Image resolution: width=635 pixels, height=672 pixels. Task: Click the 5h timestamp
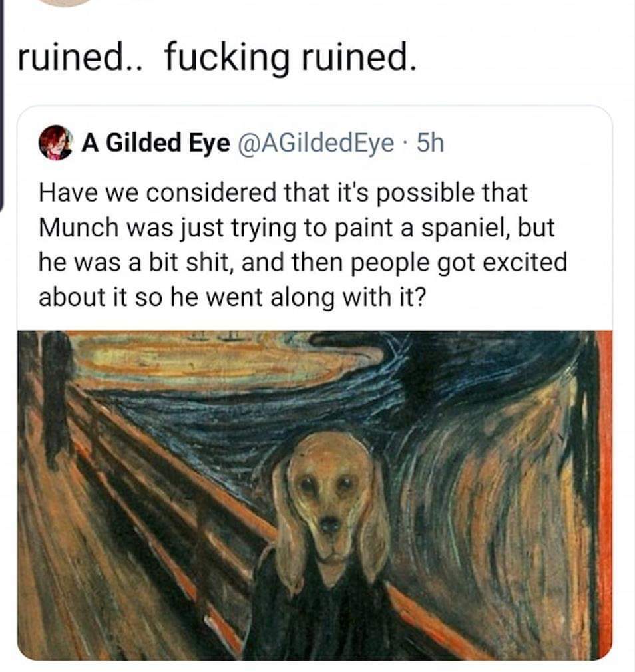pos(428,143)
